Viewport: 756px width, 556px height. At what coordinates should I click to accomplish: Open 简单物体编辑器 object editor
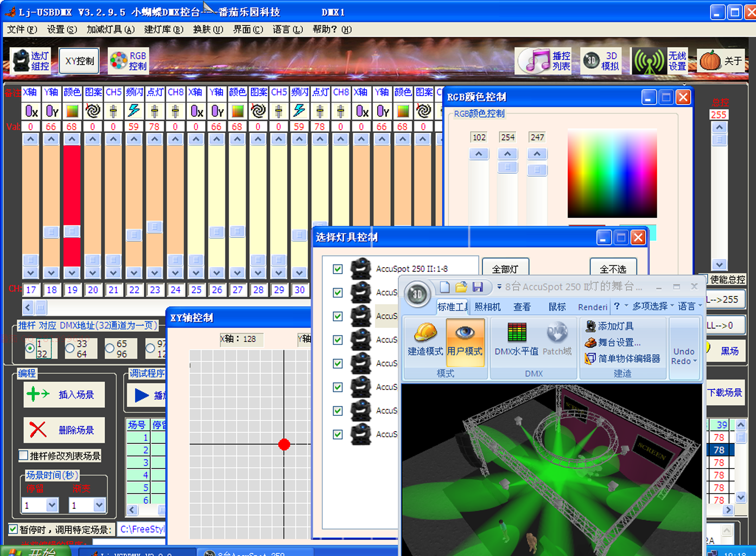[x=622, y=358]
